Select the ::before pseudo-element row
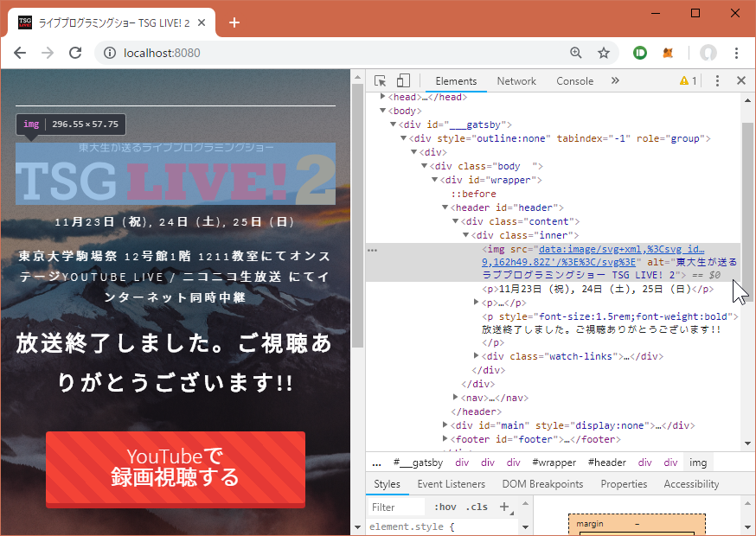Image resolution: width=756 pixels, height=536 pixels. click(473, 194)
